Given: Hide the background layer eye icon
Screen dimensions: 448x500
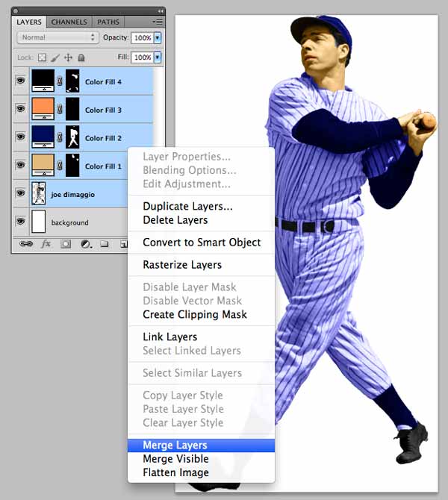Looking at the screenshot, I should 21,222.
